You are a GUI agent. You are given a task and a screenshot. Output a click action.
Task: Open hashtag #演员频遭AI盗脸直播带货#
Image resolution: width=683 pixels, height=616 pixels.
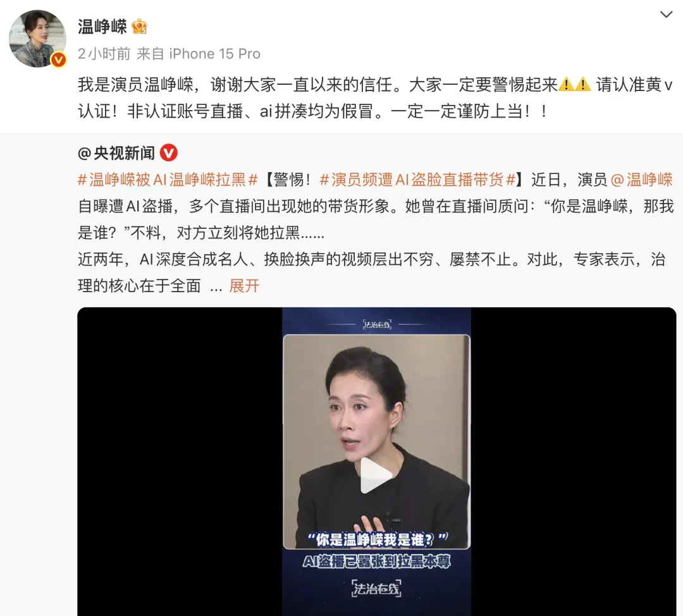click(418, 180)
